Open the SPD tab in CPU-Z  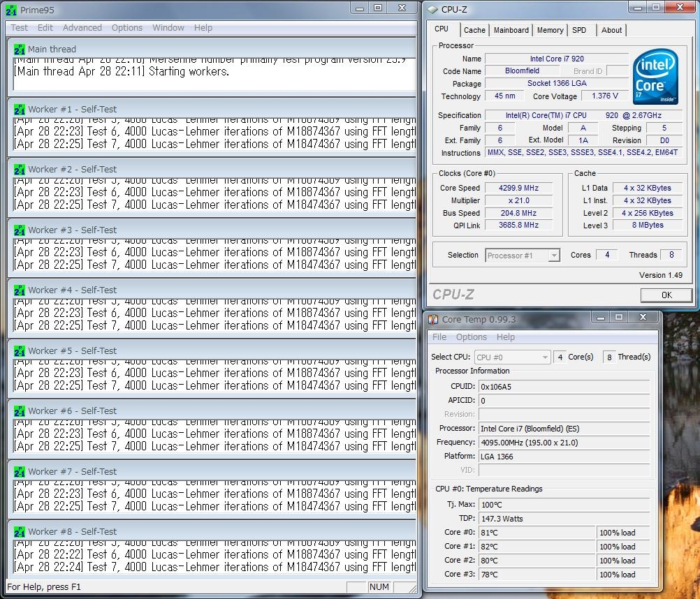579,30
